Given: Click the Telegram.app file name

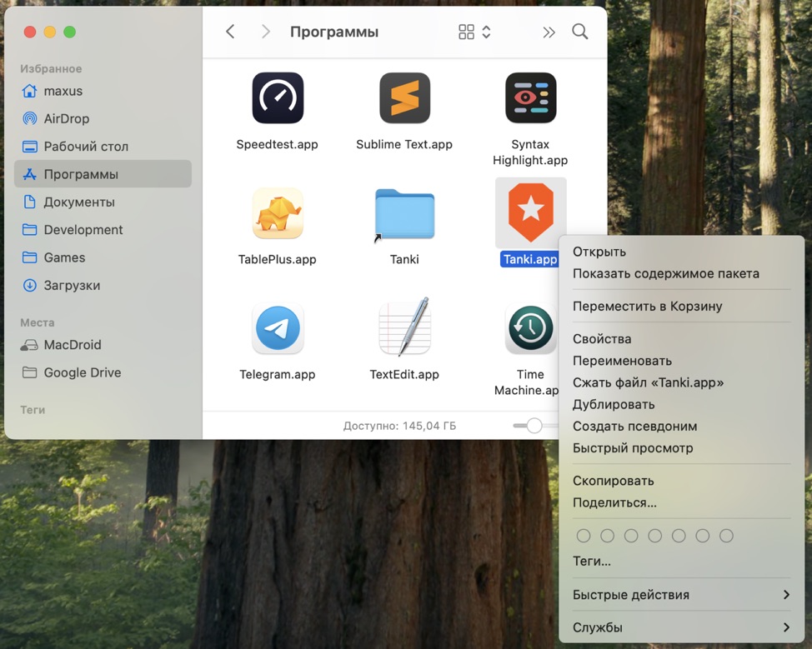Looking at the screenshot, I should (x=277, y=374).
